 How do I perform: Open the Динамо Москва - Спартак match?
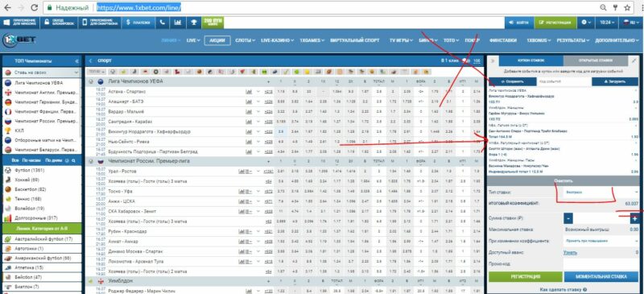[135, 251]
